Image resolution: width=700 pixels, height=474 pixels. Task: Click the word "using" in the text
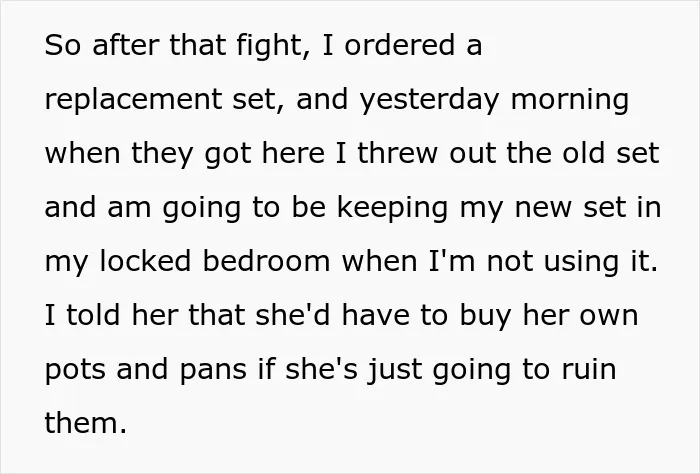581,262
